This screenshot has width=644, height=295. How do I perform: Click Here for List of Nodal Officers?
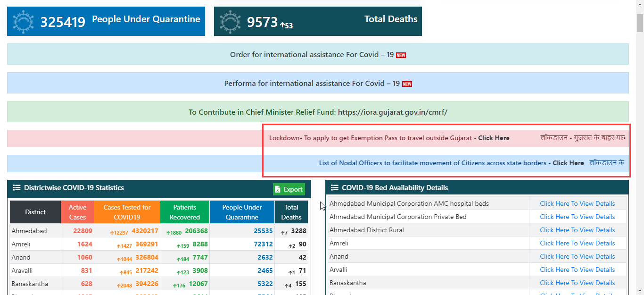click(568, 163)
